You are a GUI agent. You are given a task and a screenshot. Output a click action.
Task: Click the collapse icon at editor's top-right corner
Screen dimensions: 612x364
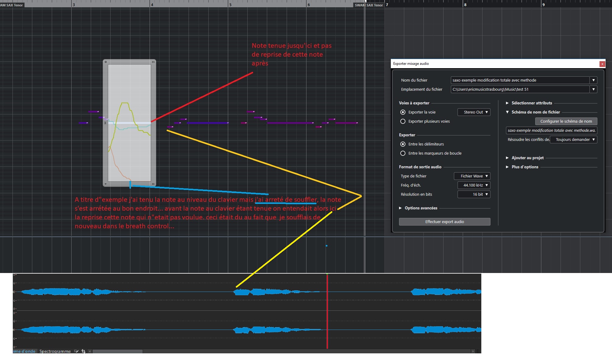point(153,62)
